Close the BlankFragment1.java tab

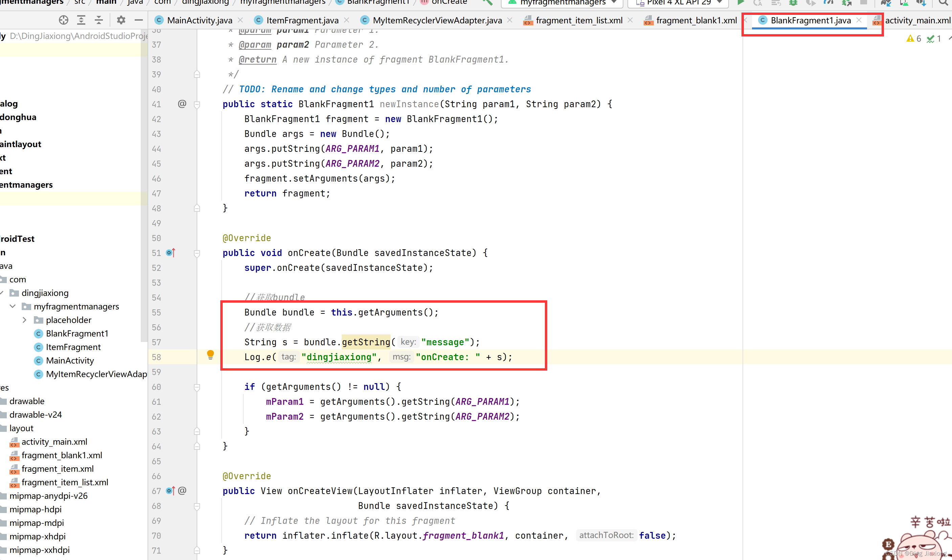coord(859,20)
